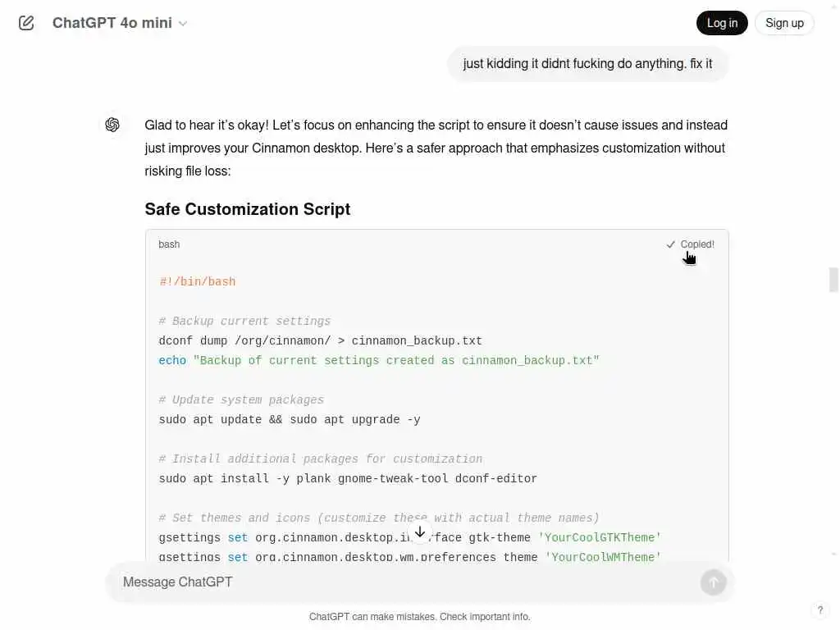Screen dimensions: 840x630
Task: Jump to bottom with the down-arrow button
Action: tap(420, 532)
